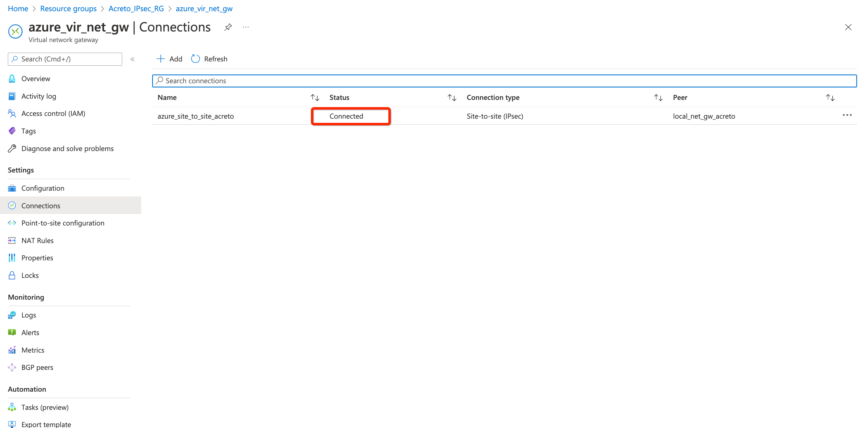The height and width of the screenshot is (428, 868).
Task: Refresh the connections list
Action: coord(209,59)
